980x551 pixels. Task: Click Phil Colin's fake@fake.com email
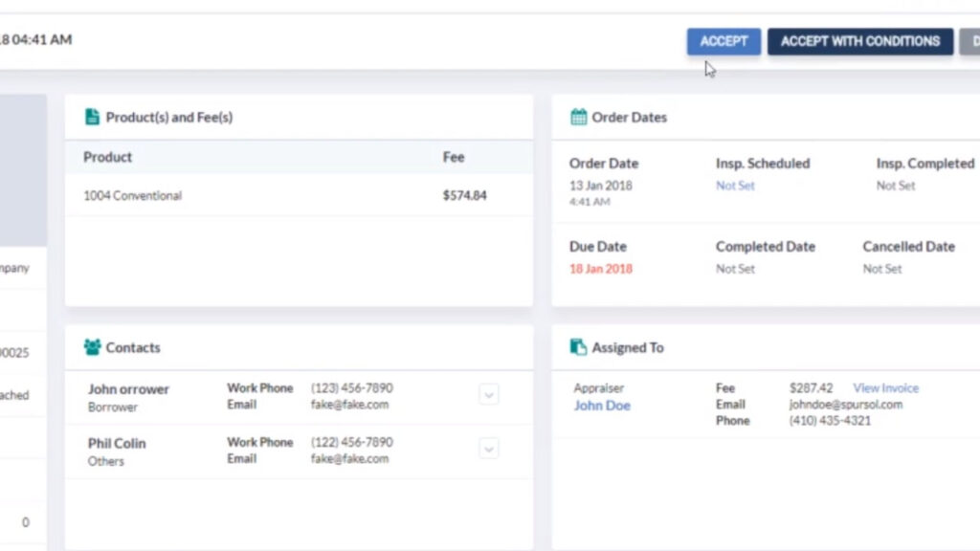[349, 458]
